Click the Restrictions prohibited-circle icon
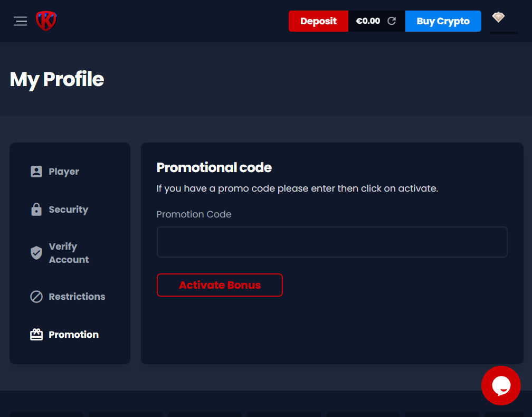 36,297
